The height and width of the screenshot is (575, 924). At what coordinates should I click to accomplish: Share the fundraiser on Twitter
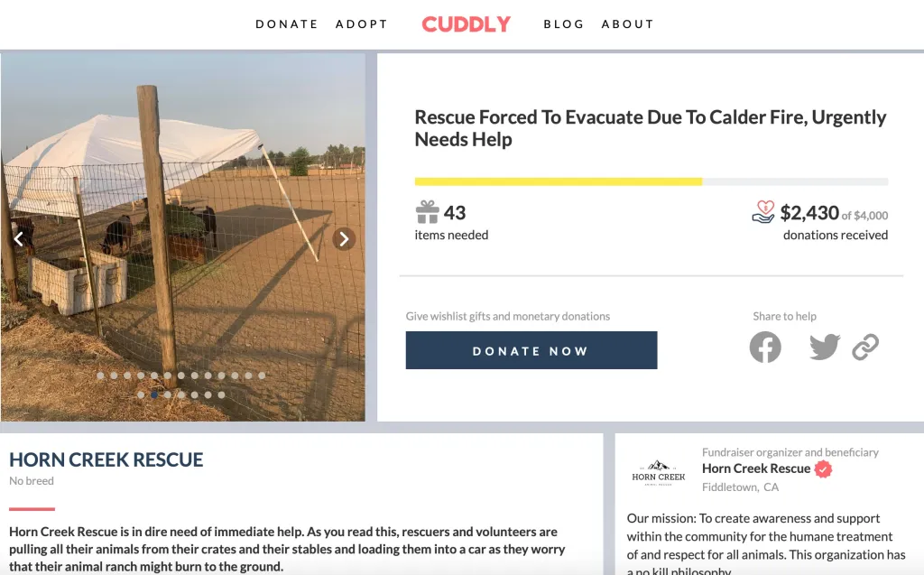(824, 347)
